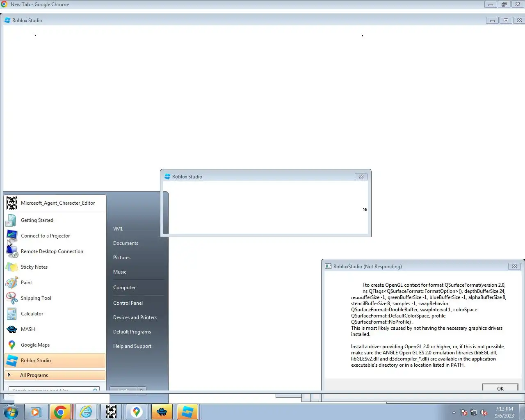Viewport: 525px width, 420px height.
Task: Restore down the main Roblox Studio window
Action: point(506,21)
